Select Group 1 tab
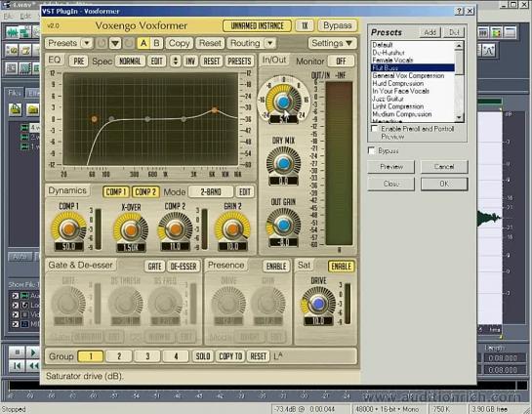Screen dimensions: 532x414 pyautogui.click(x=91, y=356)
